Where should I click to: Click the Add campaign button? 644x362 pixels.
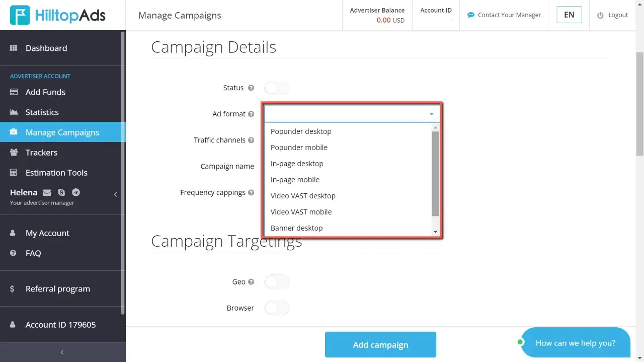coord(380,344)
